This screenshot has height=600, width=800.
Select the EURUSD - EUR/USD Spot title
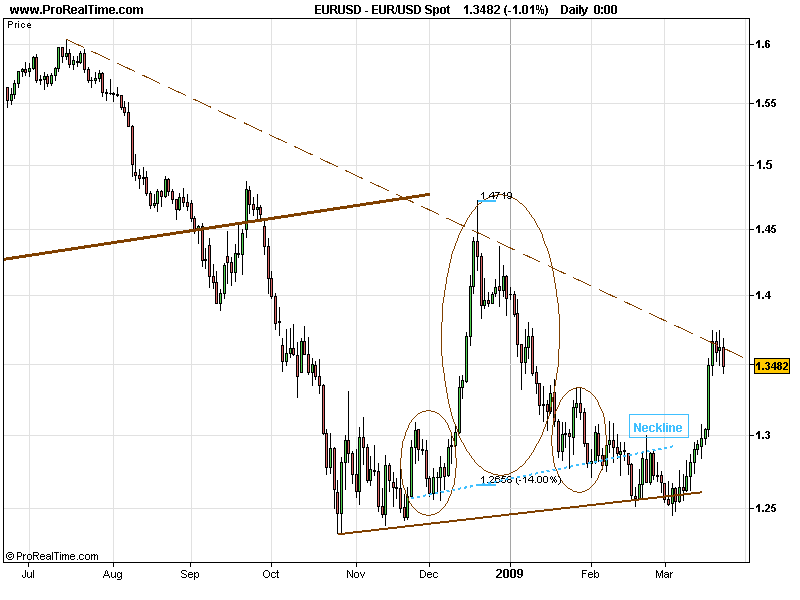382,9
